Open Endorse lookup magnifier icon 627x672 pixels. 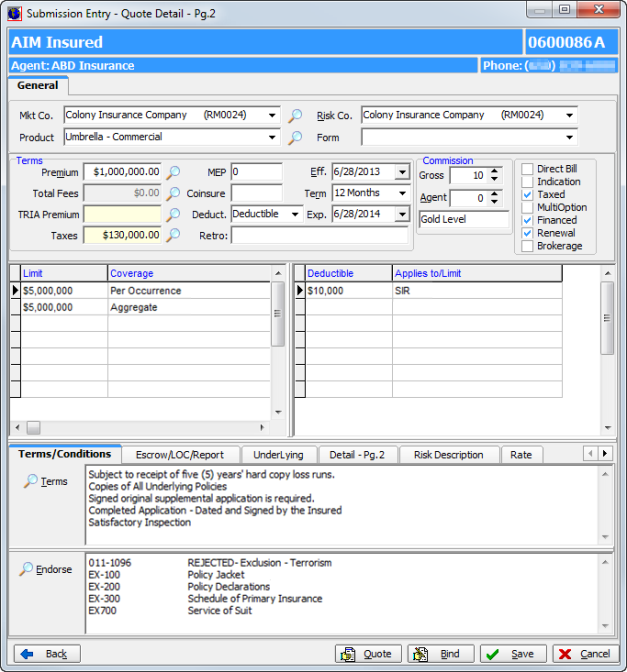click(x=26, y=569)
